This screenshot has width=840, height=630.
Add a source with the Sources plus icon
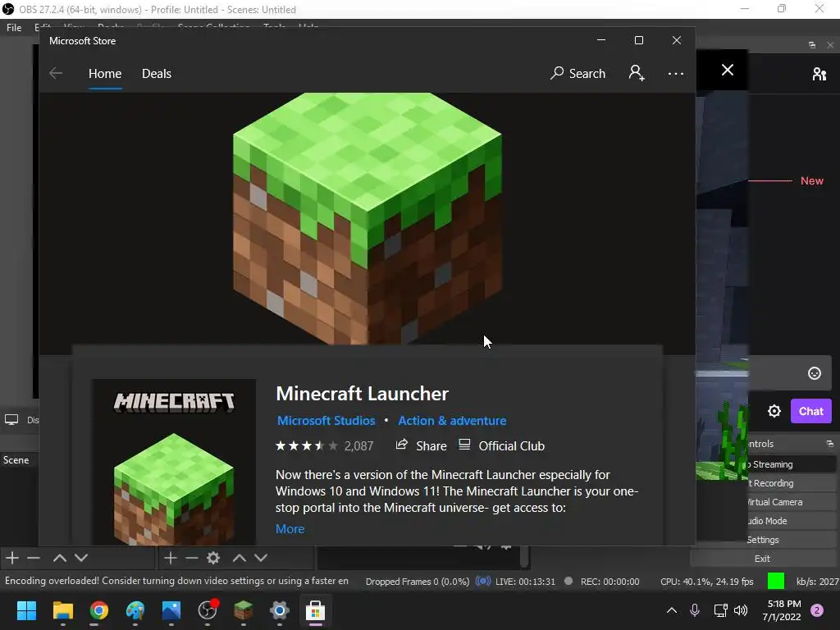tap(171, 558)
